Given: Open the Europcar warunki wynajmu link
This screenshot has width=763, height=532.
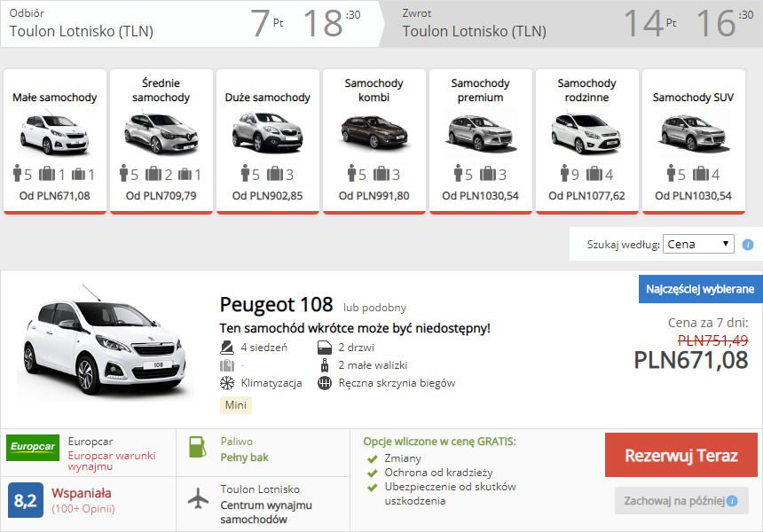Looking at the screenshot, I should coord(112,461).
